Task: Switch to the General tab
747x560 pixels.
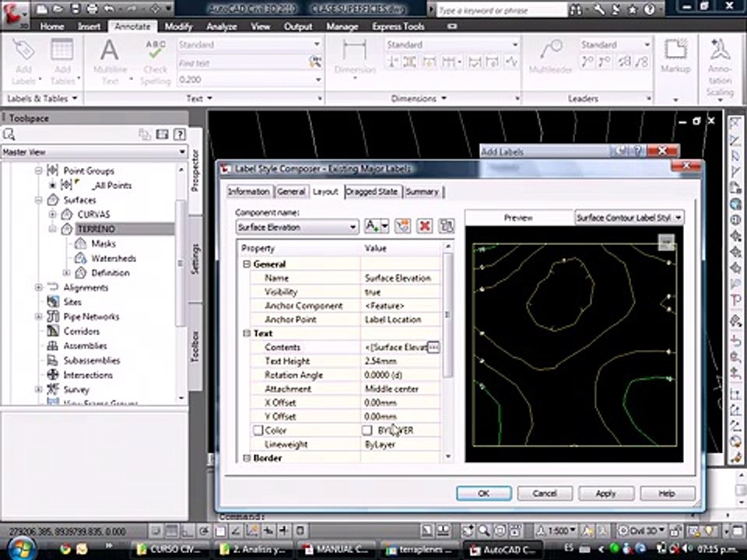Action: coord(291,191)
